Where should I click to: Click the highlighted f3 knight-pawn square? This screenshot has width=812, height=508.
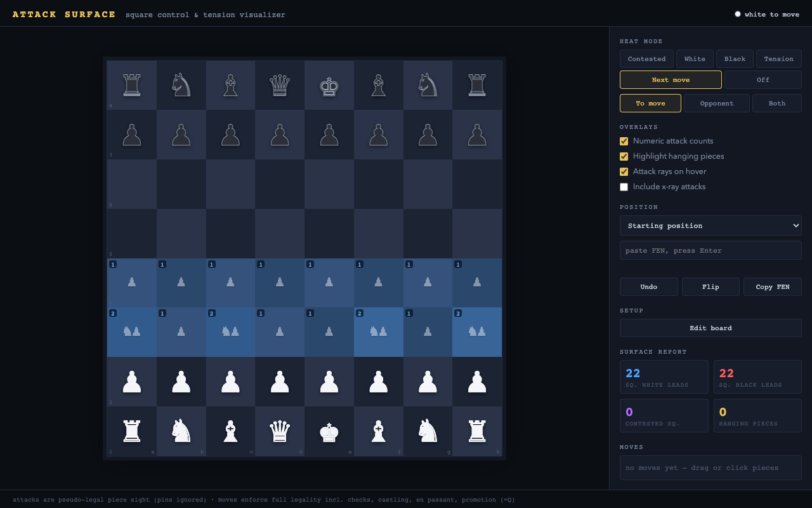coord(379,332)
